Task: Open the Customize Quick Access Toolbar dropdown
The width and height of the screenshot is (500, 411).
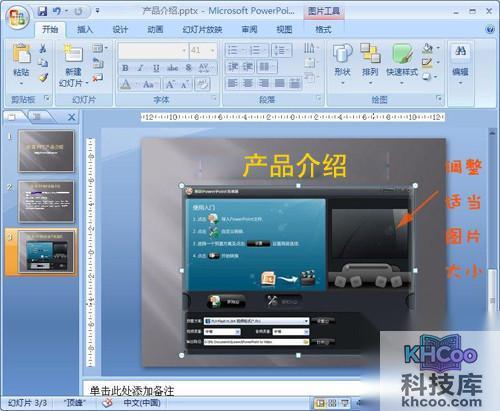Action: point(97,11)
